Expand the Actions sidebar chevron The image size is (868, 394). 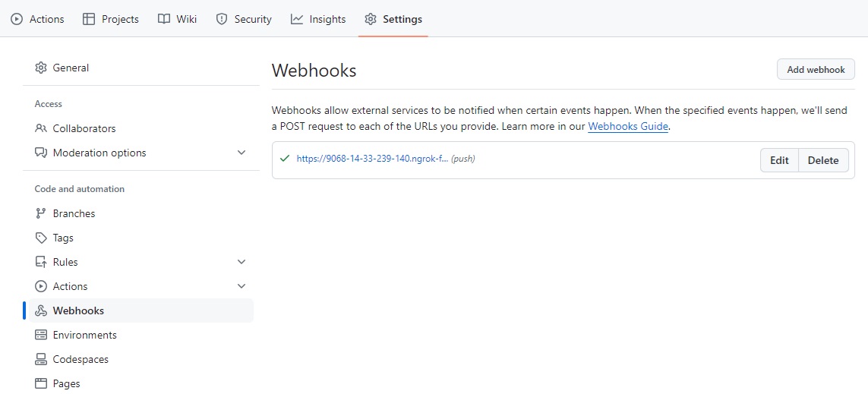pyautogui.click(x=241, y=286)
